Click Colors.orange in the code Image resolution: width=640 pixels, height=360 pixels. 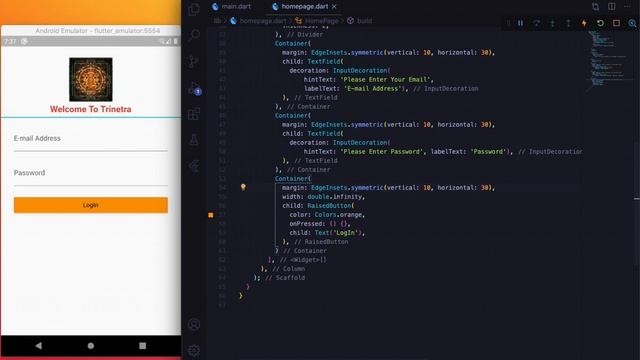click(338, 215)
